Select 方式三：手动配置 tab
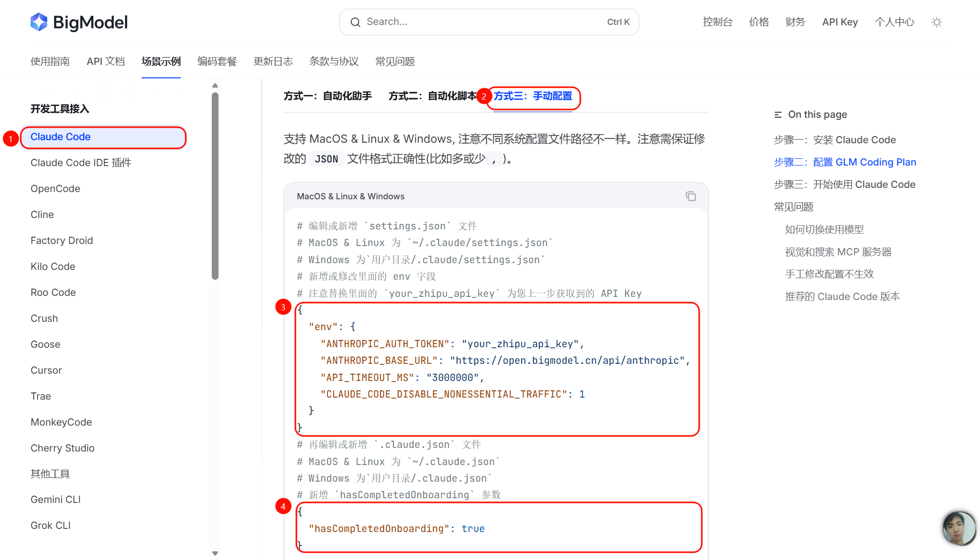Image resolution: width=980 pixels, height=560 pixels. [x=533, y=96]
